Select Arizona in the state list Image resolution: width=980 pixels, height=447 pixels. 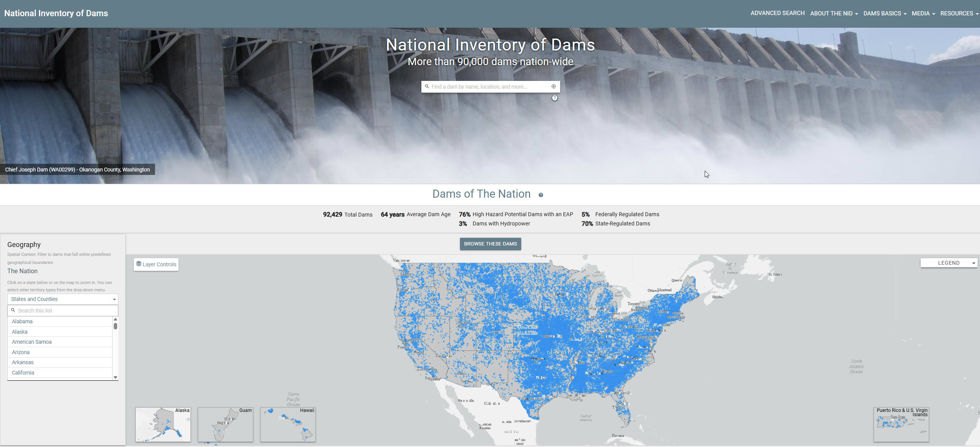[x=60, y=352]
